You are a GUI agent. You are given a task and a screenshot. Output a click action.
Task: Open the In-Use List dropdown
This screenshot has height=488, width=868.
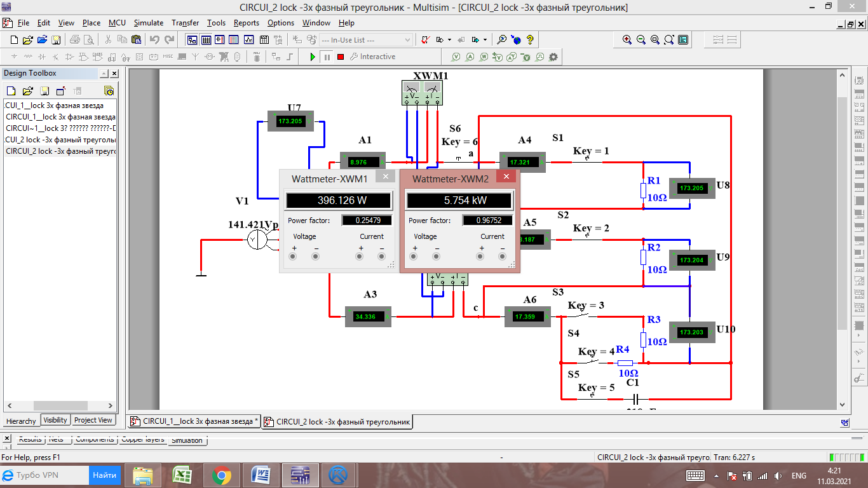(x=366, y=39)
